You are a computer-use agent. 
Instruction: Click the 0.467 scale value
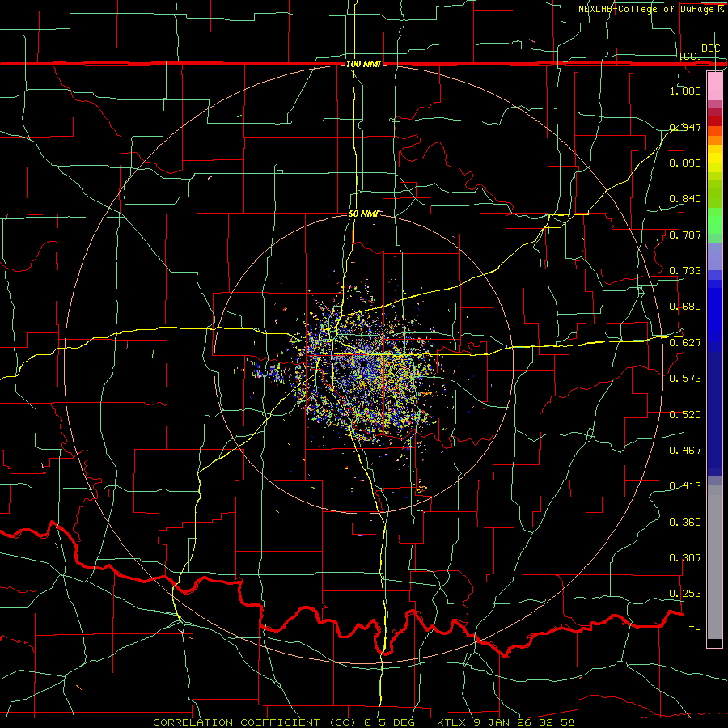tap(685, 451)
